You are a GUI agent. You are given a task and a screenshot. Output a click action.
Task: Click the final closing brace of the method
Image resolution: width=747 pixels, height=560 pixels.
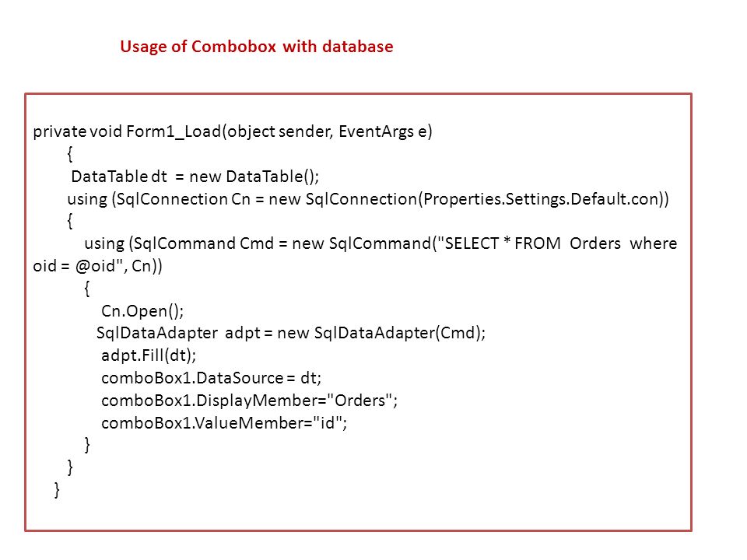(57, 490)
